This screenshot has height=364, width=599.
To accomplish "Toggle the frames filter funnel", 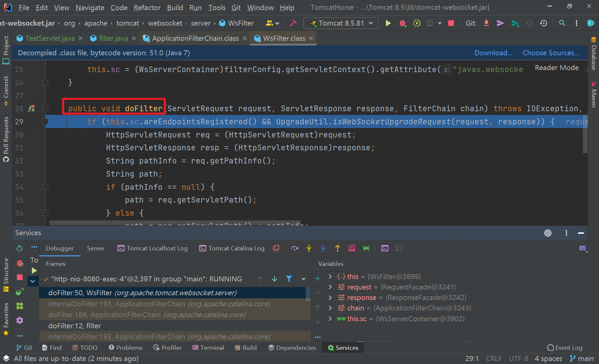I will [x=289, y=279].
